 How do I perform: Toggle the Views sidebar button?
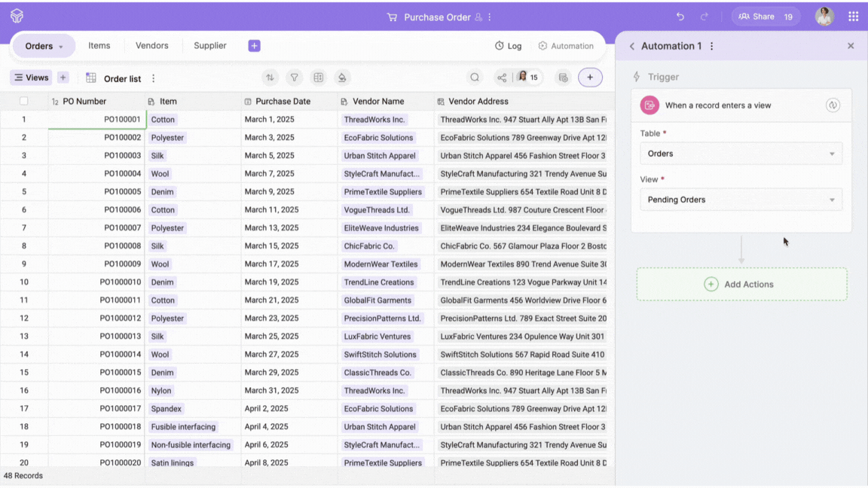[x=31, y=78]
